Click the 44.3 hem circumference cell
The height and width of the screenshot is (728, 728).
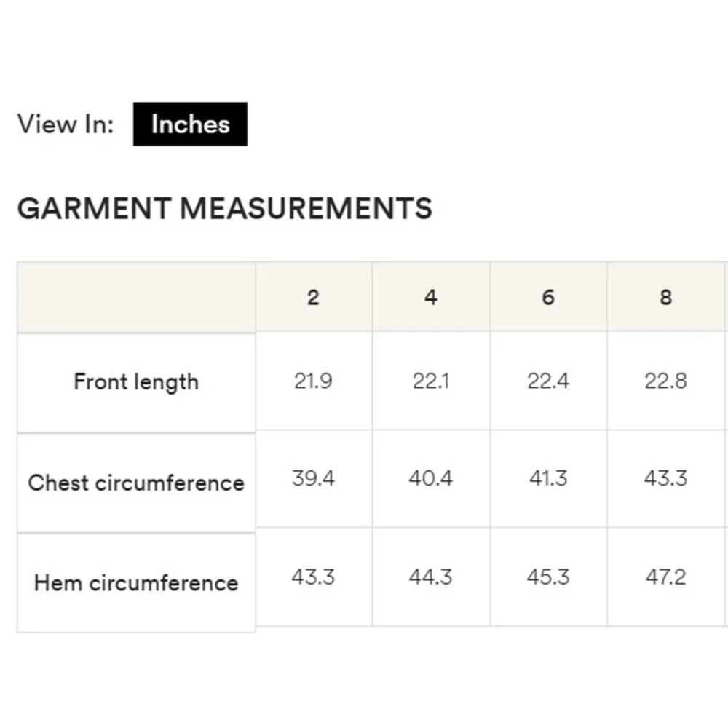coord(431,577)
